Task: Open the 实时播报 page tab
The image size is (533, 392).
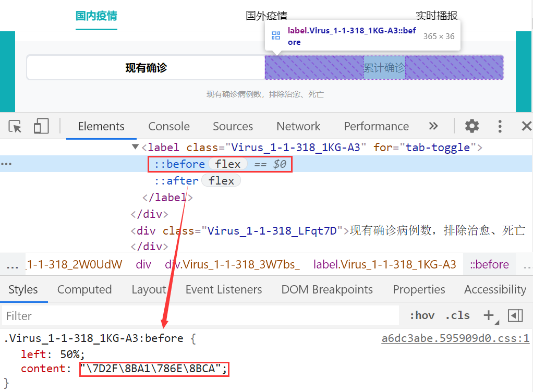Action: (x=437, y=16)
